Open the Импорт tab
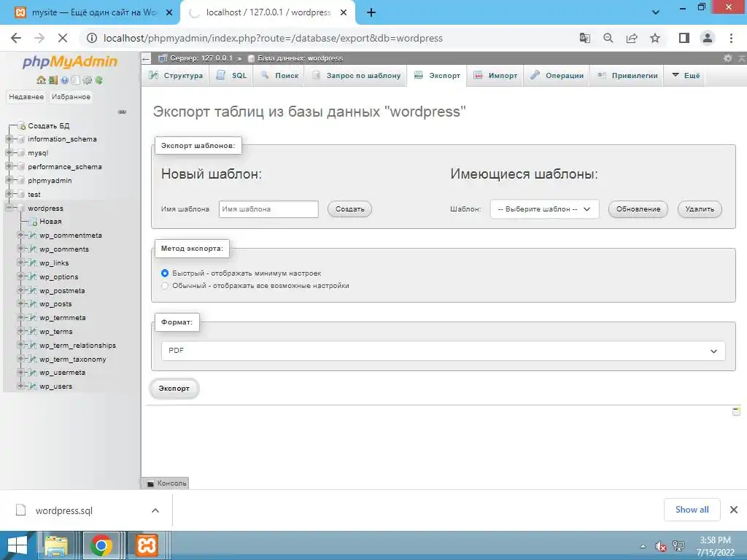The image size is (747, 560). click(495, 75)
